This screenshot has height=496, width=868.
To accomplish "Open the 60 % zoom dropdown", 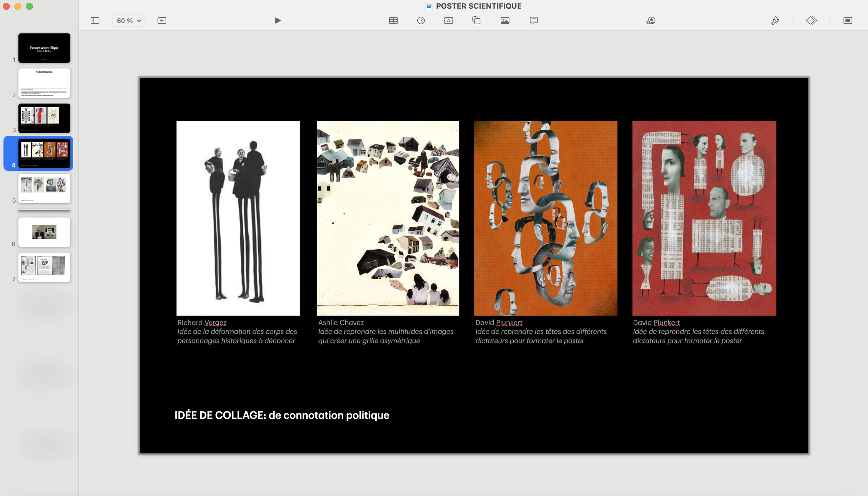I will click(129, 20).
